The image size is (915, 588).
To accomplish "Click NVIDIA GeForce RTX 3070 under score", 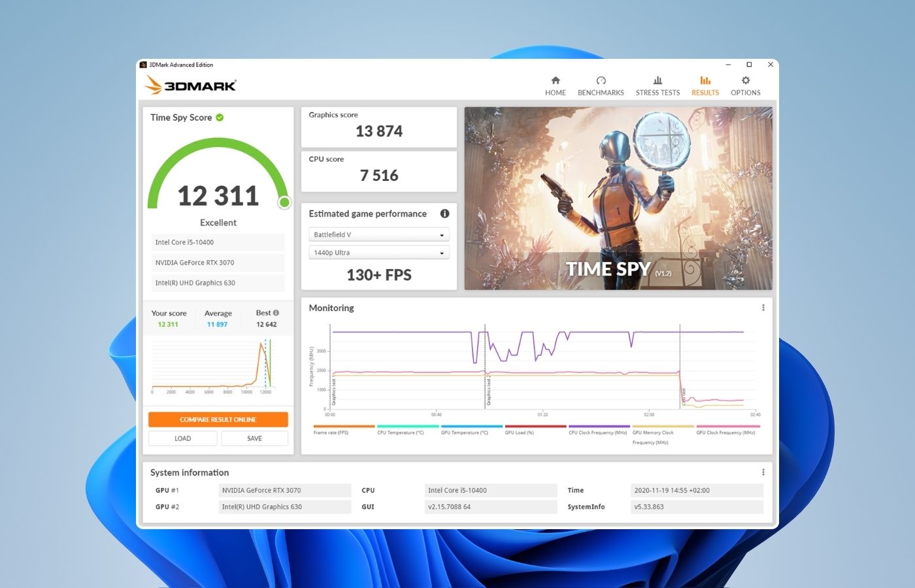I will click(x=218, y=263).
